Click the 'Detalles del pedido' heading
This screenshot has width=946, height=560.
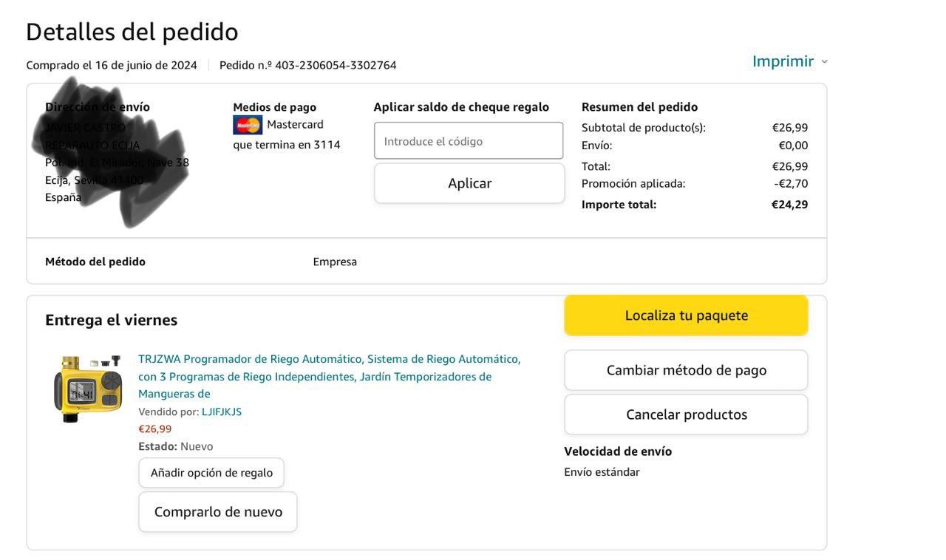pos(132,32)
